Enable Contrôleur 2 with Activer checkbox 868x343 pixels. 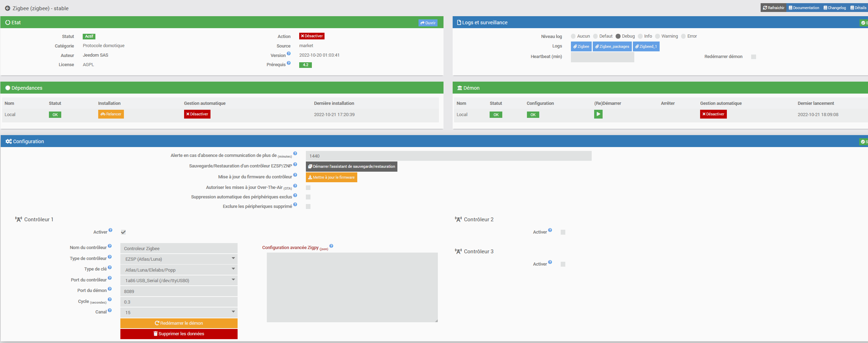coord(563,232)
